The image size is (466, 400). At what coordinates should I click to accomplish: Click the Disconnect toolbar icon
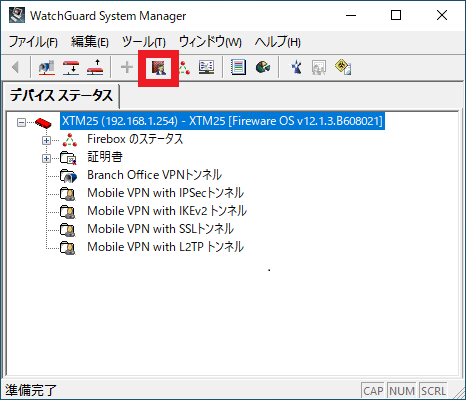[95, 68]
